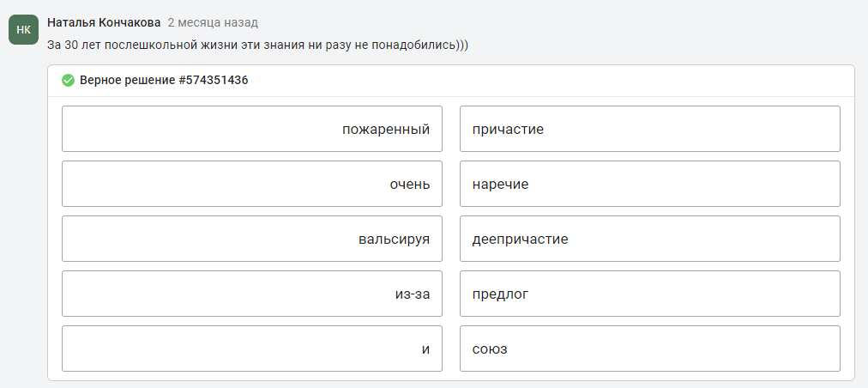Click the 'наречие' answer box
868x388 pixels.
(650, 184)
